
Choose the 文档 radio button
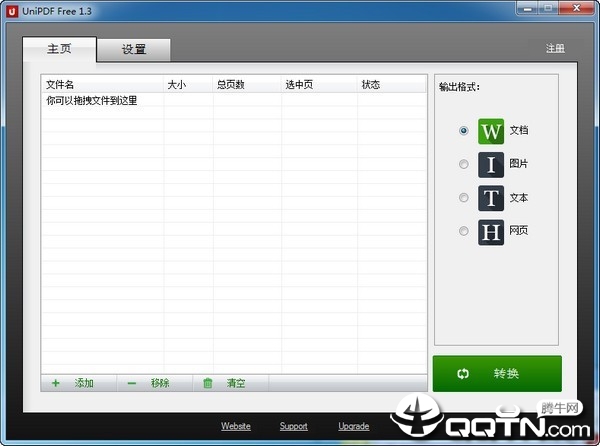[x=463, y=131]
